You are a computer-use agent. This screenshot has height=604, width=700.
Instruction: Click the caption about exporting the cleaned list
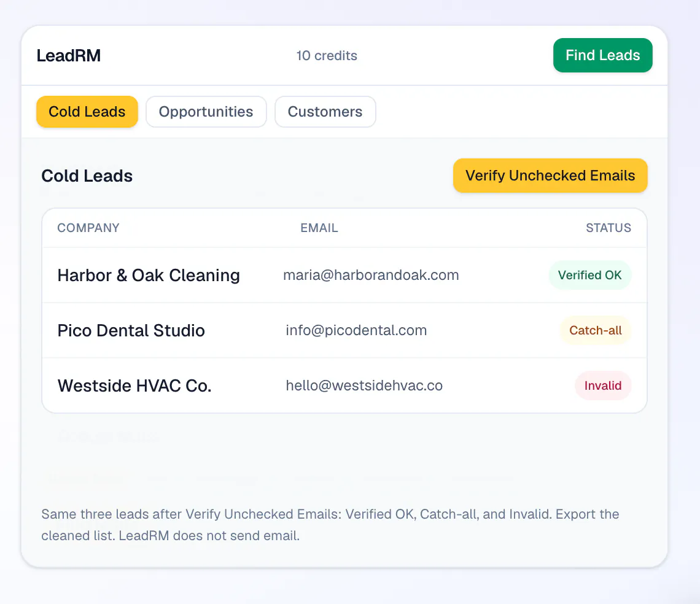tap(330, 525)
